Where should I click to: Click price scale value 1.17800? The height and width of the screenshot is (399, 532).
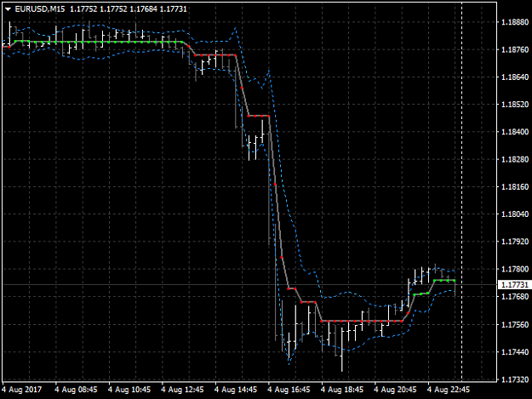tap(515, 269)
